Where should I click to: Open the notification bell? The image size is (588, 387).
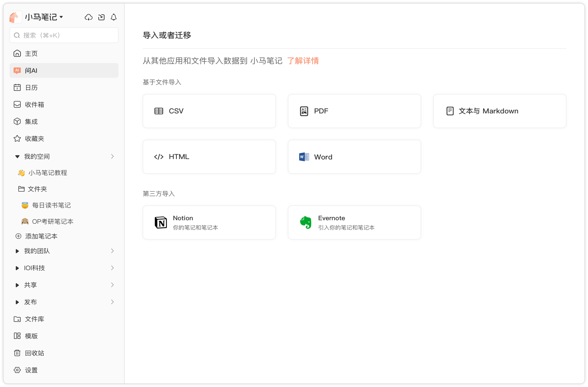(113, 17)
